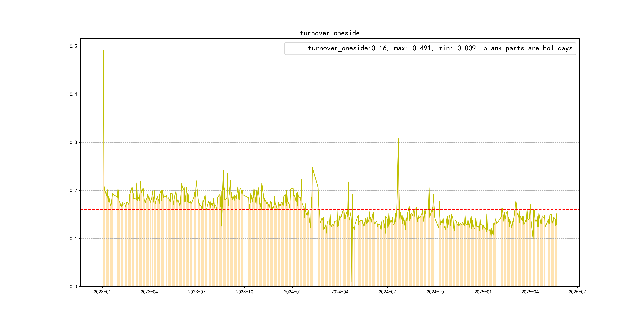The width and height of the screenshot is (644, 322).
Task: Click the 0.5 y-axis tick label
Action: (x=73, y=46)
